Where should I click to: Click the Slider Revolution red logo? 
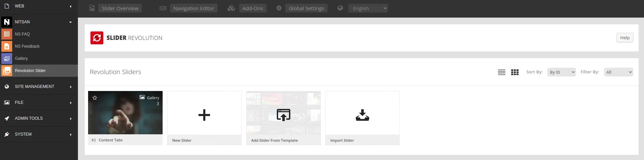click(x=97, y=38)
